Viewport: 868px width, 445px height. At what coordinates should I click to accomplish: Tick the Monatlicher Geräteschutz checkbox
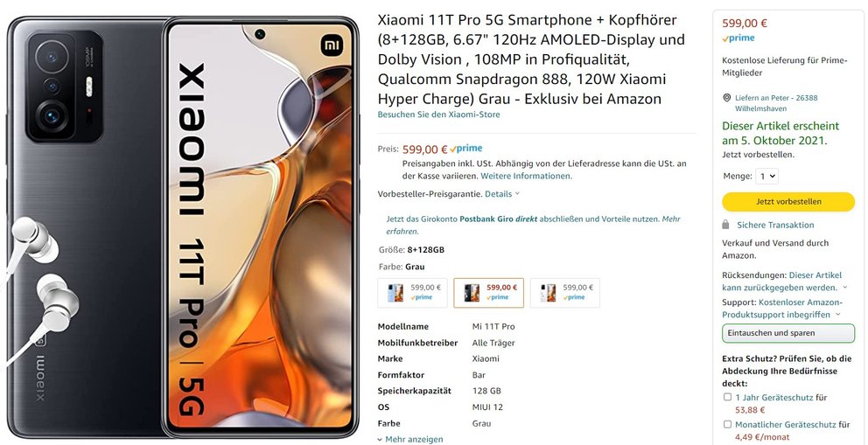coord(727,425)
